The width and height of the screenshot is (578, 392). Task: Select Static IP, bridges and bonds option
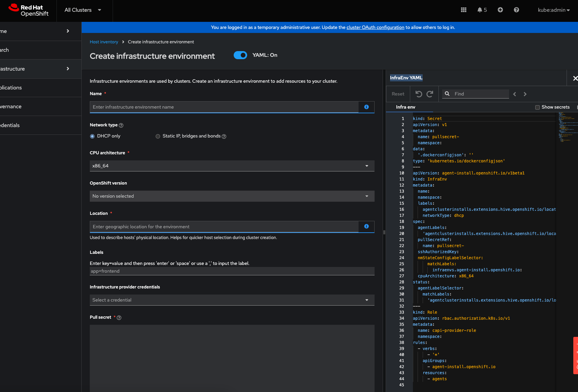click(x=158, y=136)
